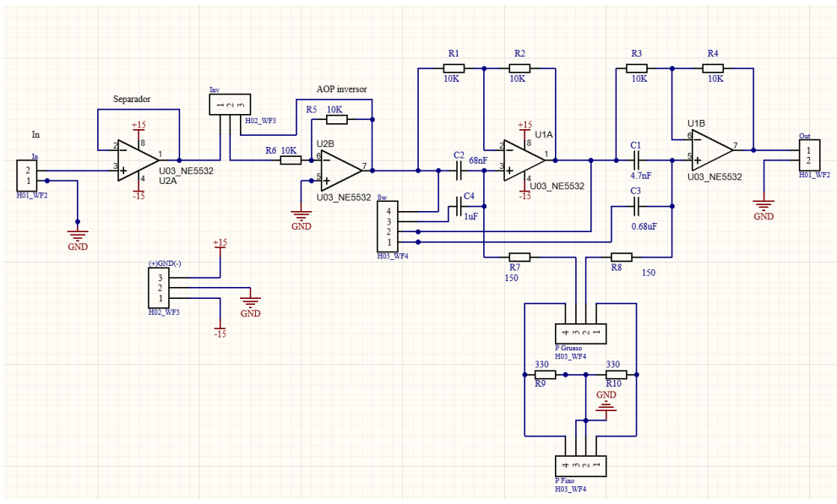Select the Inv three-pin header

(230, 105)
